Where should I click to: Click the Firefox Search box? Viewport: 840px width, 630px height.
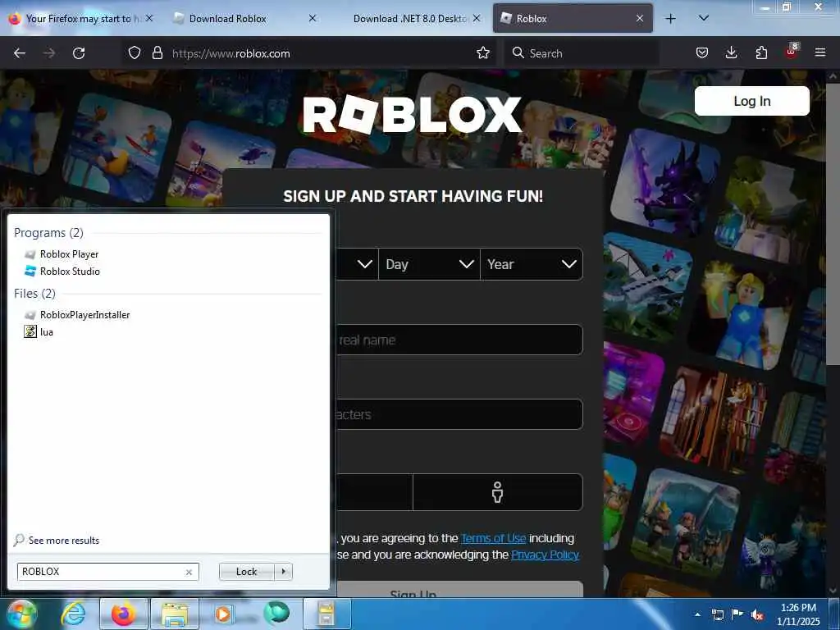click(x=582, y=53)
